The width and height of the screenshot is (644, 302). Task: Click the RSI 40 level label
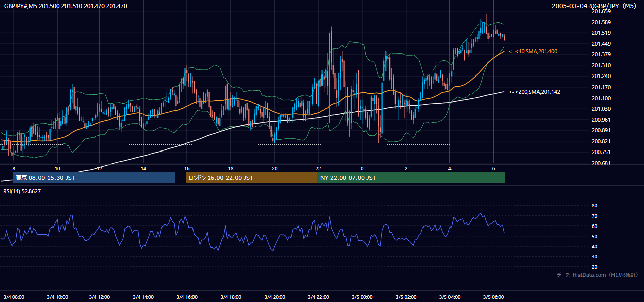click(x=594, y=246)
